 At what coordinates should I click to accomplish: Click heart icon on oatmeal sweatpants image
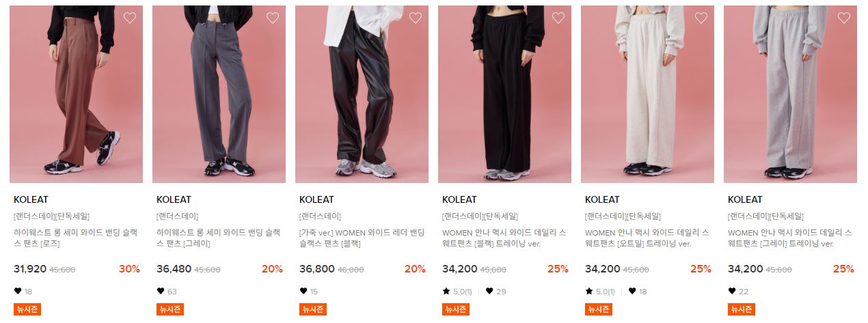coord(701,18)
